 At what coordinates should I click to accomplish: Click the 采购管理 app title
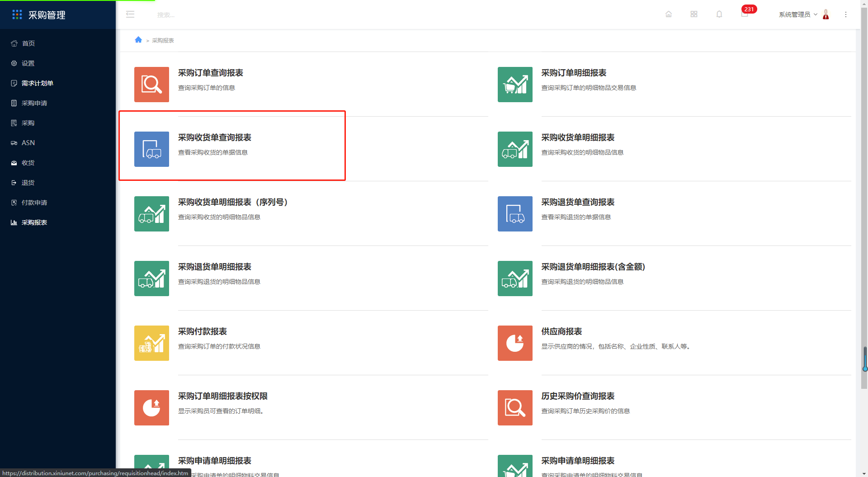(47, 15)
